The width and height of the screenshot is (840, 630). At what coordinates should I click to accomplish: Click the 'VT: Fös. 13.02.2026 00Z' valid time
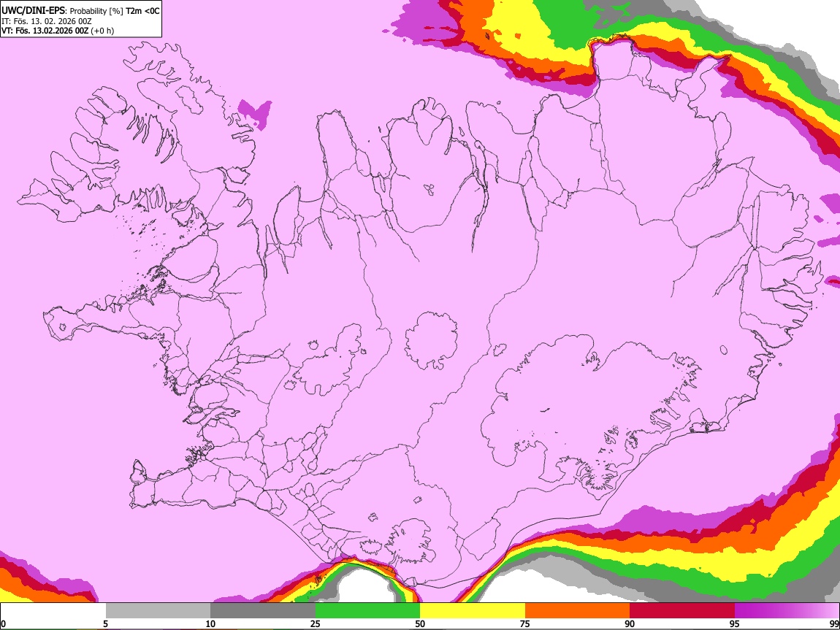pyautogui.click(x=45, y=31)
